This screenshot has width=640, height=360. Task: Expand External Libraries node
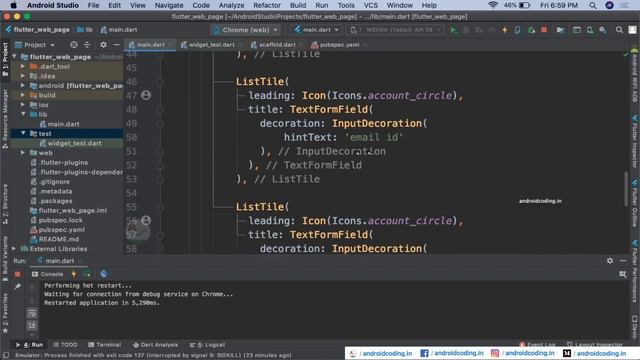tap(14, 249)
